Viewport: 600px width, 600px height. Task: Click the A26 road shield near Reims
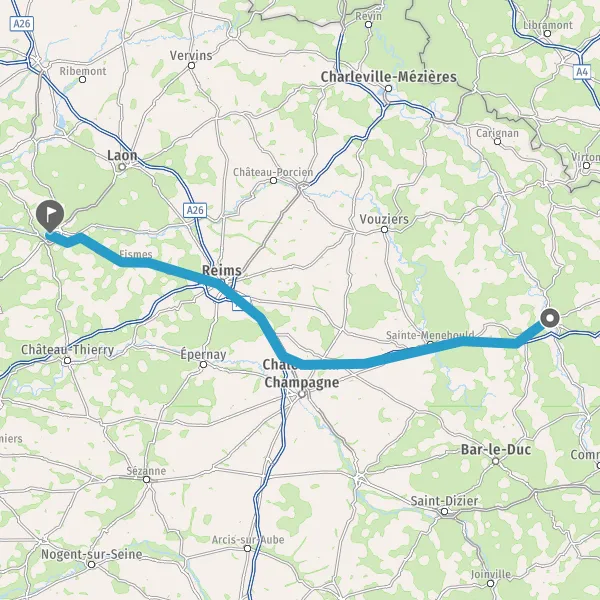point(195,210)
